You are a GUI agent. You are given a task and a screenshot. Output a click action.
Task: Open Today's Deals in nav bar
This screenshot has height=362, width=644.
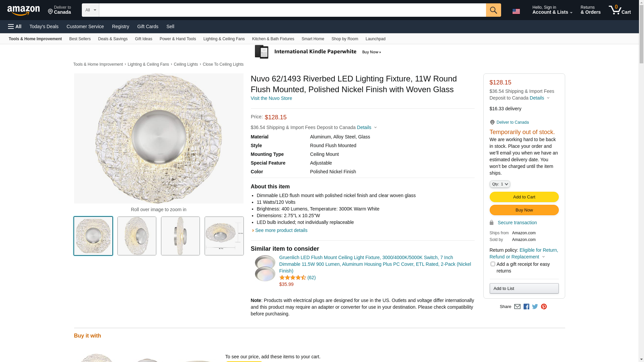[44, 26]
